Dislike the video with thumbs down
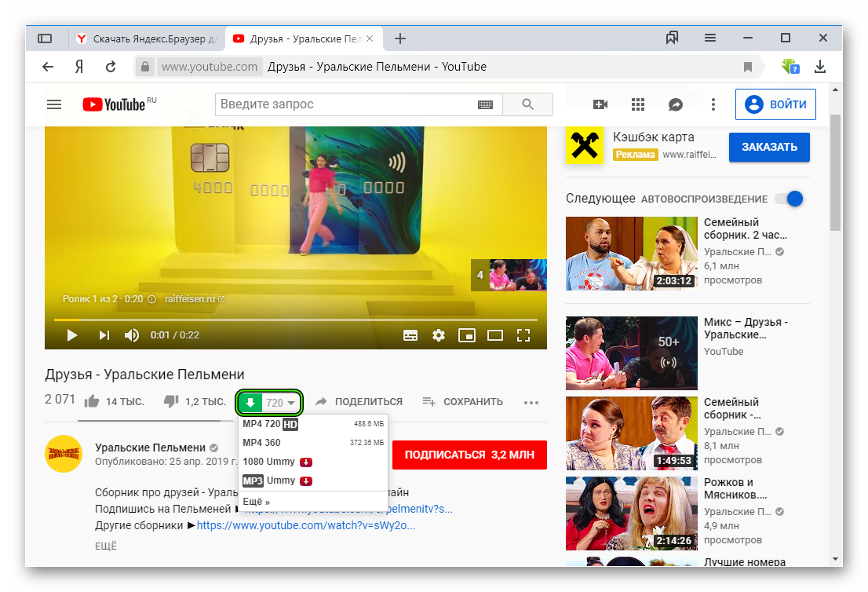Screen dimensions: 868x592 click(171, 401)
